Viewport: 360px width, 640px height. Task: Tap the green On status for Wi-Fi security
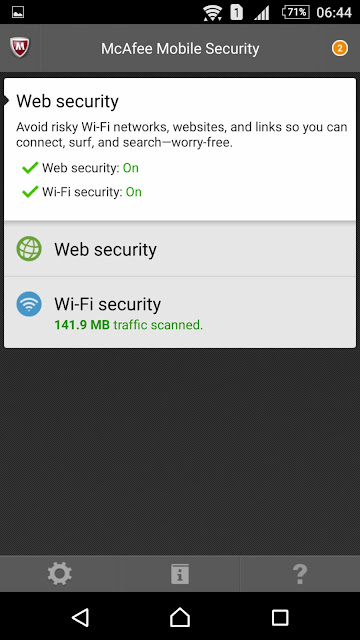tap(133, 192)
